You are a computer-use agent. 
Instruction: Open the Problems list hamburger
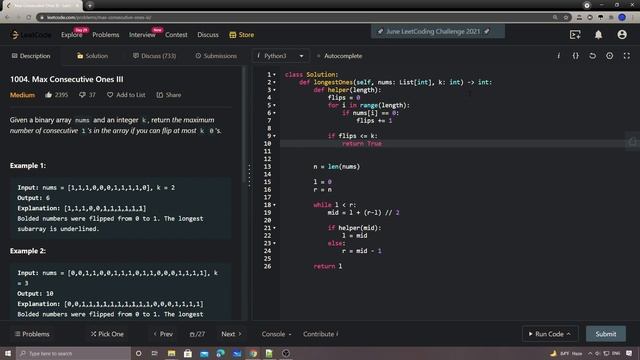point(32,334)
